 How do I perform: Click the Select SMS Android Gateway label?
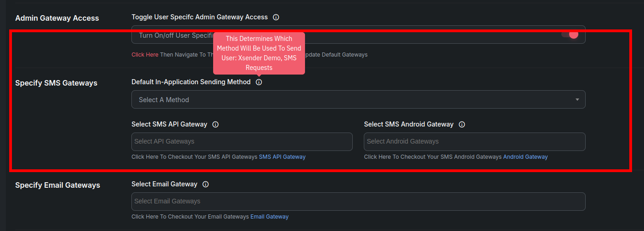[x=409, y=124]
